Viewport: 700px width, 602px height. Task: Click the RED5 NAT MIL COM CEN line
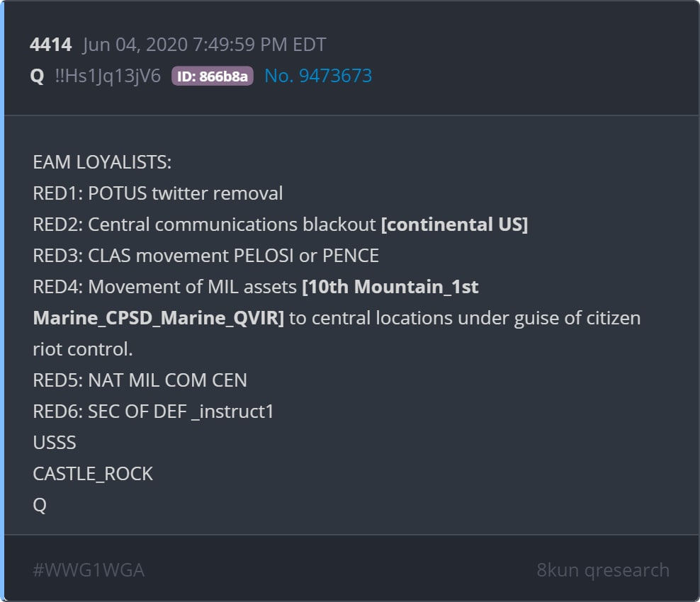[x=140, y=380]
